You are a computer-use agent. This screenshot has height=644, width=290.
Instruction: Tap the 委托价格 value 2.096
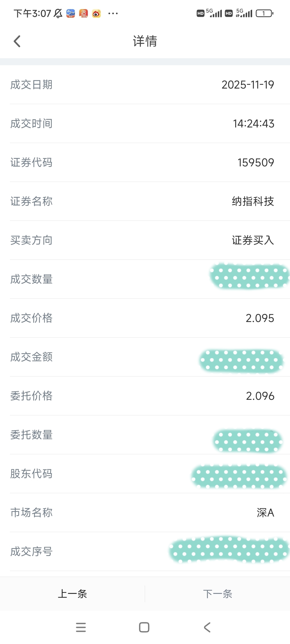coord(260,396)
